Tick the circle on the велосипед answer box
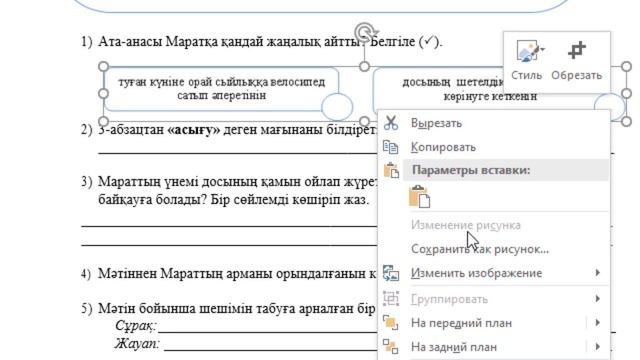The image size is (640, 360). (x=337, y=107)
